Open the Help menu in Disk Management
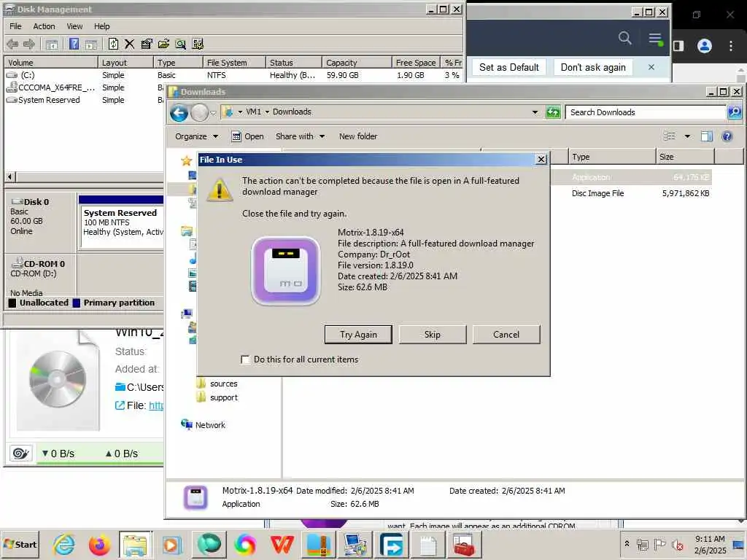747x560 pixels. point(101,26)
